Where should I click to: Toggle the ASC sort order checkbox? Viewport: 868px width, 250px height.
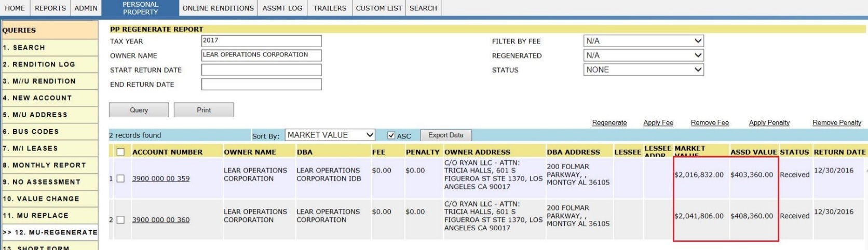(x=391, y=135)
